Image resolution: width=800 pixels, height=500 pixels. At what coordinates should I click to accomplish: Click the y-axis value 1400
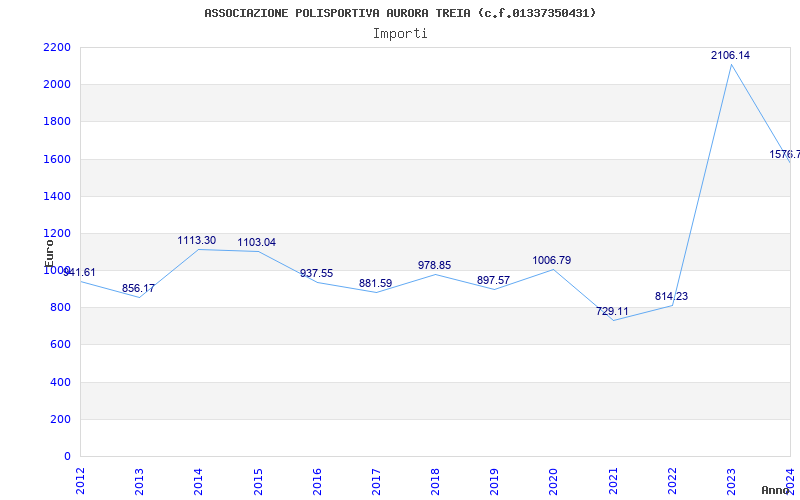point(57,196)
